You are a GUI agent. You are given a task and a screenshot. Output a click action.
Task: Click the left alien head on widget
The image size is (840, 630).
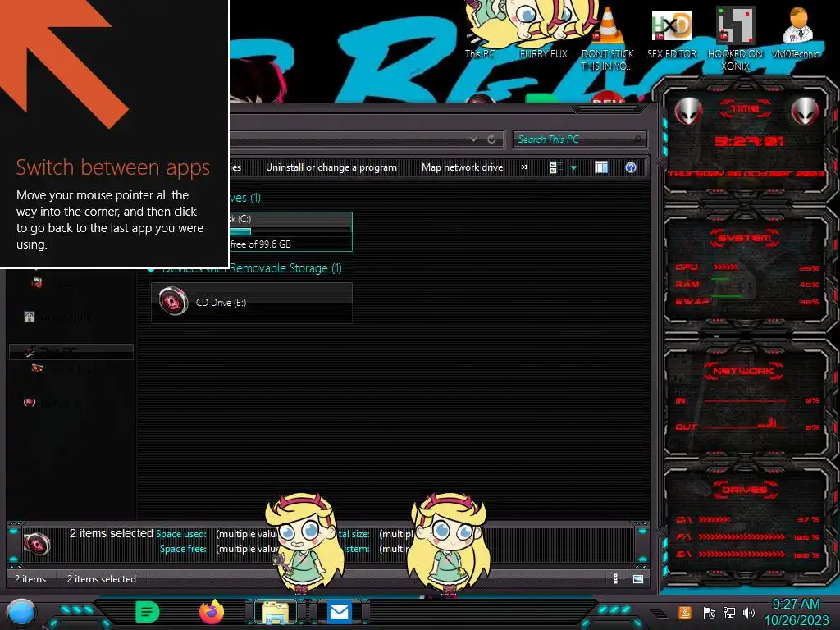(688, 111)
